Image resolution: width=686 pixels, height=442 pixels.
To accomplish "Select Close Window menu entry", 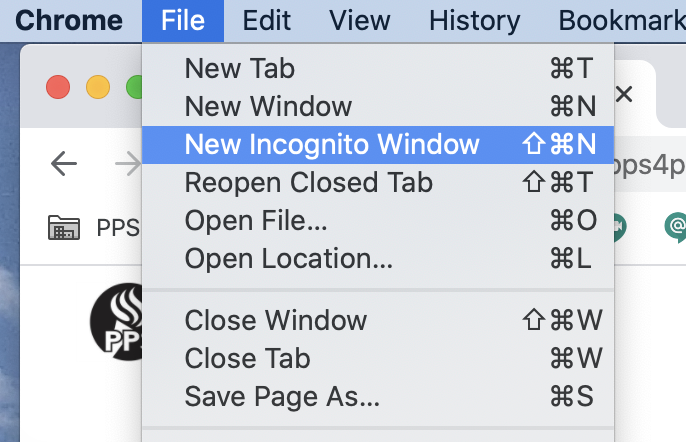I will [x=378, y=320].
